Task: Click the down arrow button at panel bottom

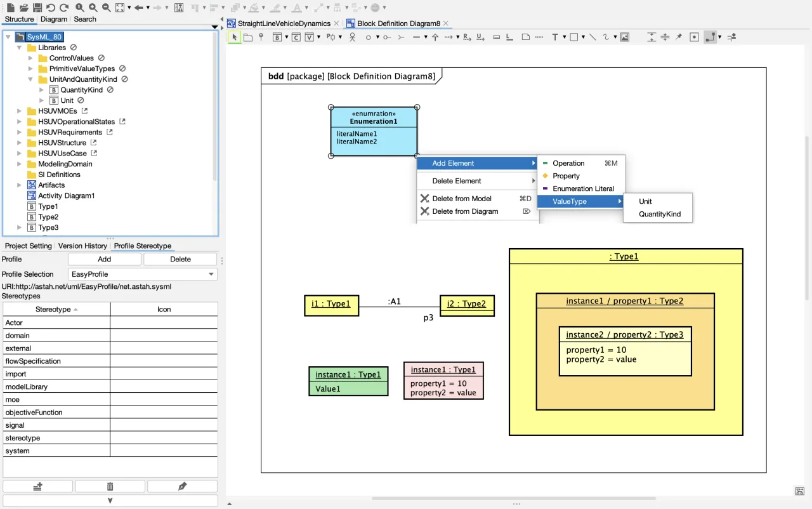Action: [110, 500]
